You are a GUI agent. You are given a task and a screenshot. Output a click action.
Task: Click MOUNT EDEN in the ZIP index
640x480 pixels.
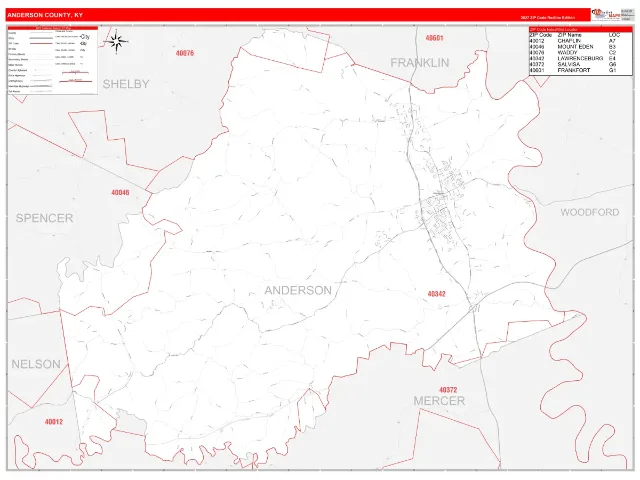click(576, 47)
